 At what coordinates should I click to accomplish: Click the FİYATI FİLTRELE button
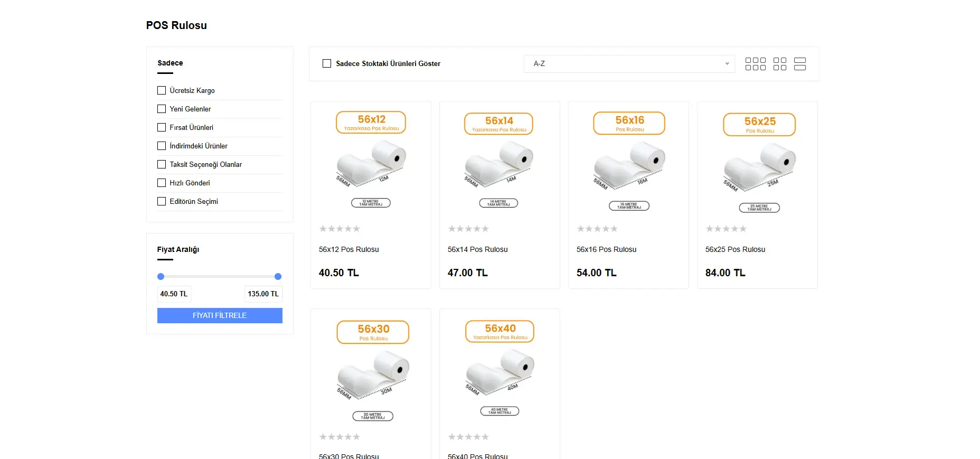pyautogui.click(x=220, y=315)
